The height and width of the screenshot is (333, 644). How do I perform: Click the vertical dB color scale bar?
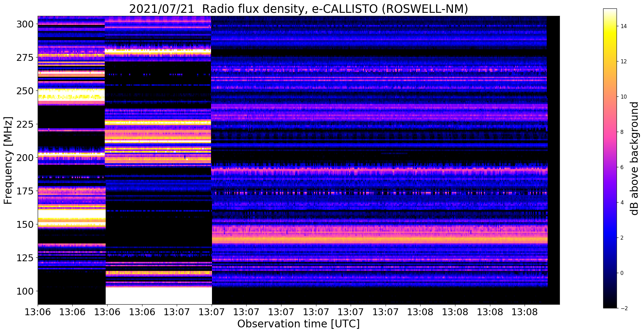point(610,158)
